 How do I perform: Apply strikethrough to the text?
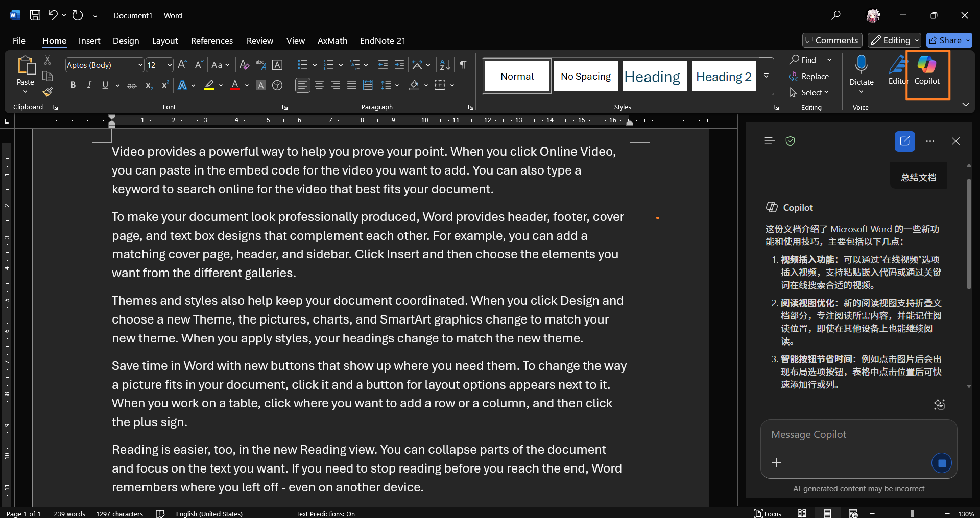point(132,85)
